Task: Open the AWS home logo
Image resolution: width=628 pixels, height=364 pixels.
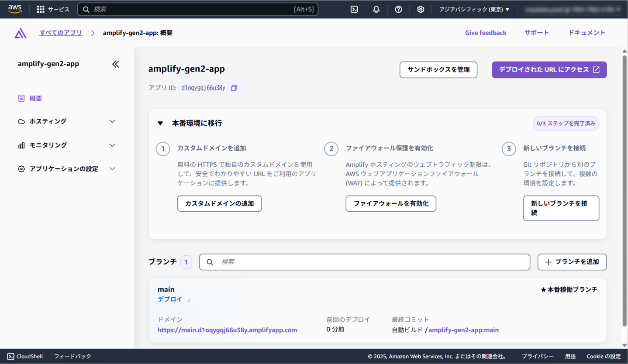Action: 15,9
